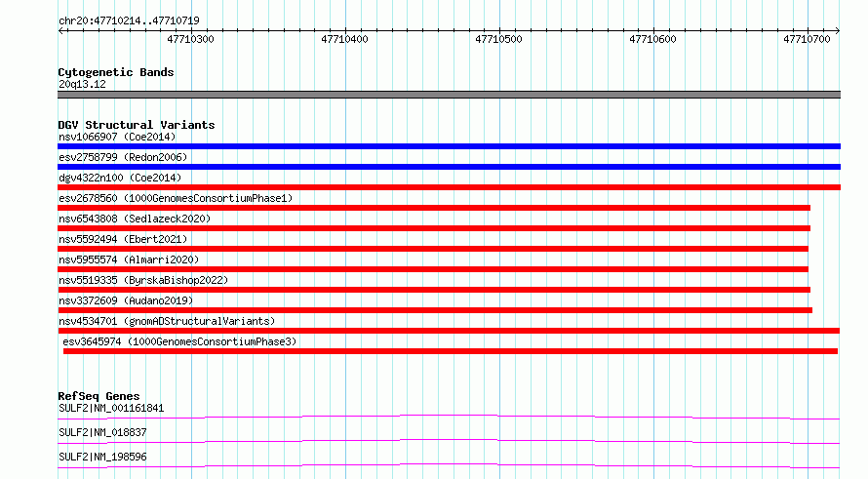Open variant nsv3372609 (Audano2019) label
The image size is (868, 479).
(x=126, y=300)
